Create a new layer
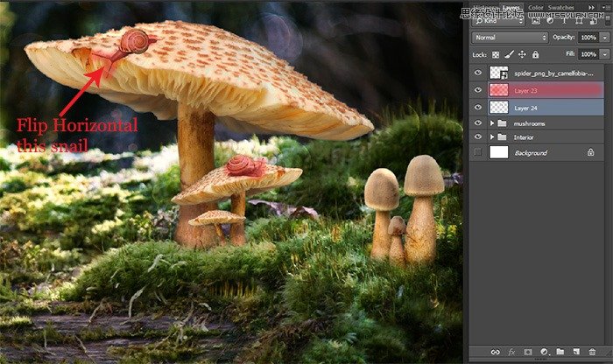 (576, 352)
